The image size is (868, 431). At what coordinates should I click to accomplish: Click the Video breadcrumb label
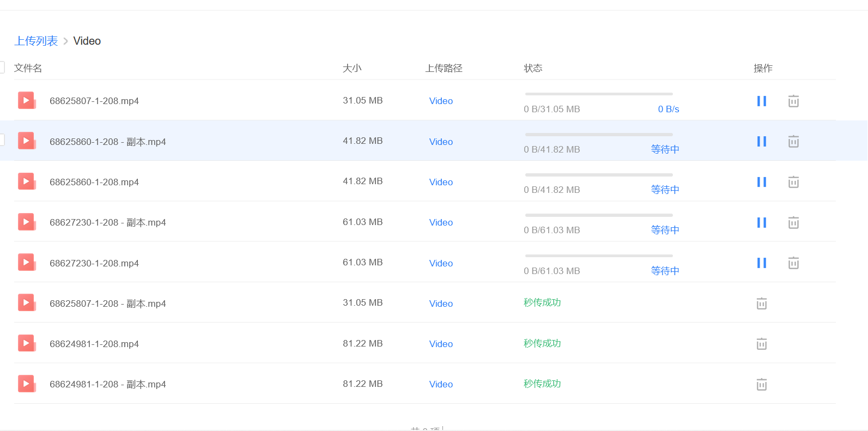click(x=87, y=41)
